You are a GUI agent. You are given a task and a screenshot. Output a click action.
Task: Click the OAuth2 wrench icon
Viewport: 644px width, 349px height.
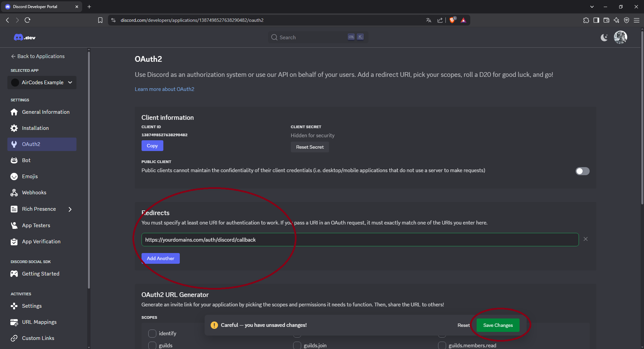pos(14,144)
